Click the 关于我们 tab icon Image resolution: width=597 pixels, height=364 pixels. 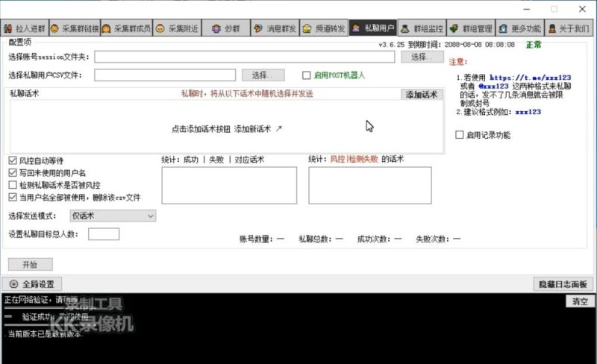pos(552,28)
